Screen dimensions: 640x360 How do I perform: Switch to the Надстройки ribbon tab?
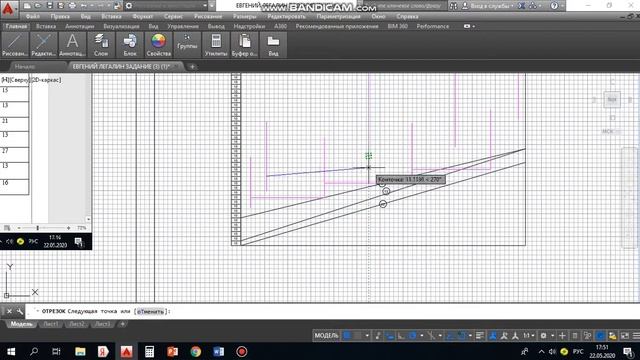[x=249, y=26]
